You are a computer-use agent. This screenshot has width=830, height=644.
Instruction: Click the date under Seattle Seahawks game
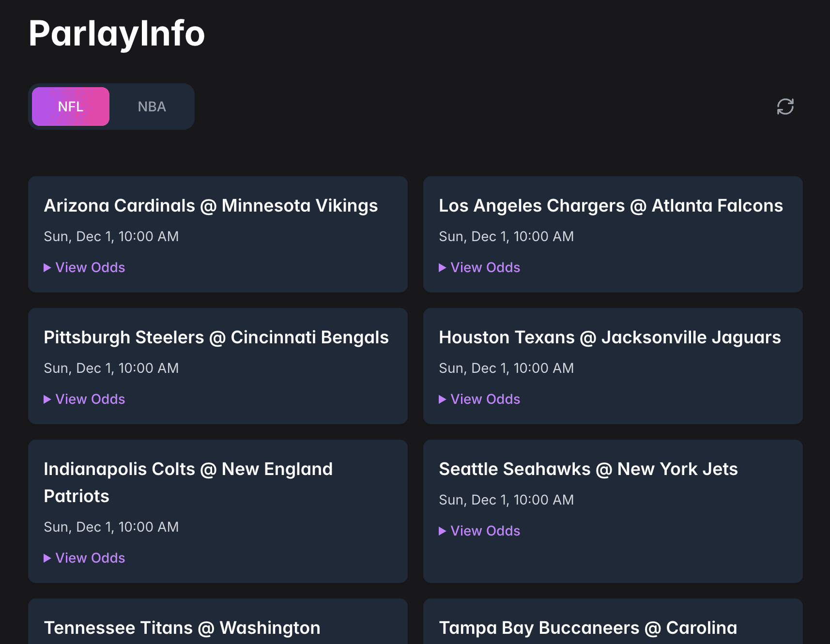tap(507, 500)
